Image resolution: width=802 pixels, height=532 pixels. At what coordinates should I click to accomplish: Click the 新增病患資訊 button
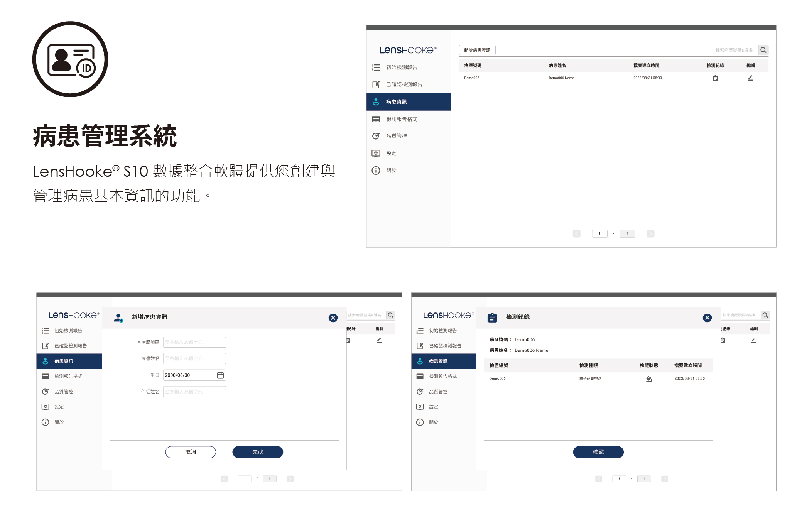point(477,50)
